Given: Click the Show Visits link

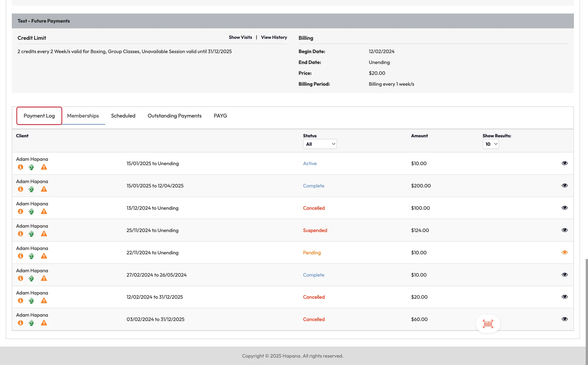Looking at the screenshot, I should (x=240, y=37).
